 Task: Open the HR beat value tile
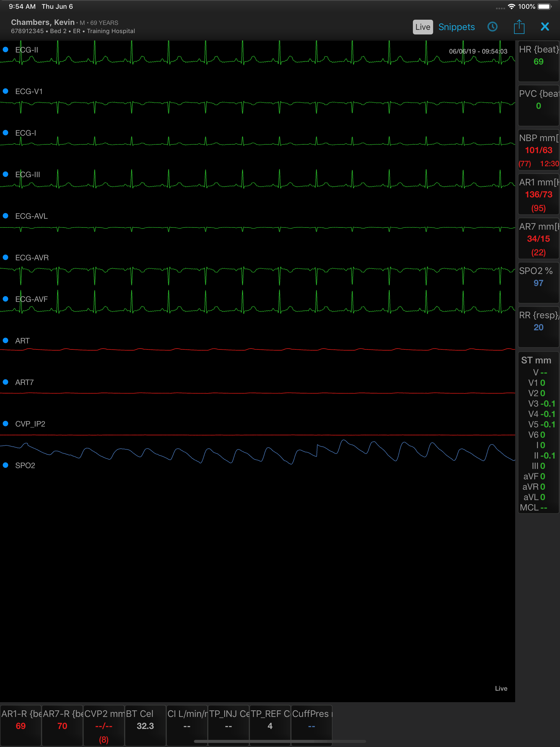point(538,61)
